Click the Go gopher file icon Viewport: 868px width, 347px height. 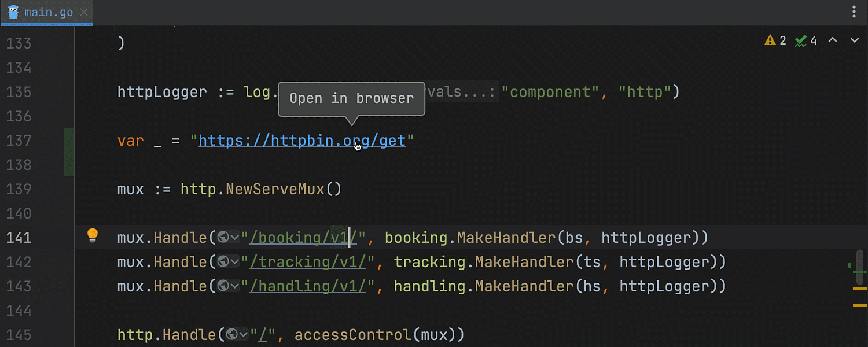click(x=13, y=12)
